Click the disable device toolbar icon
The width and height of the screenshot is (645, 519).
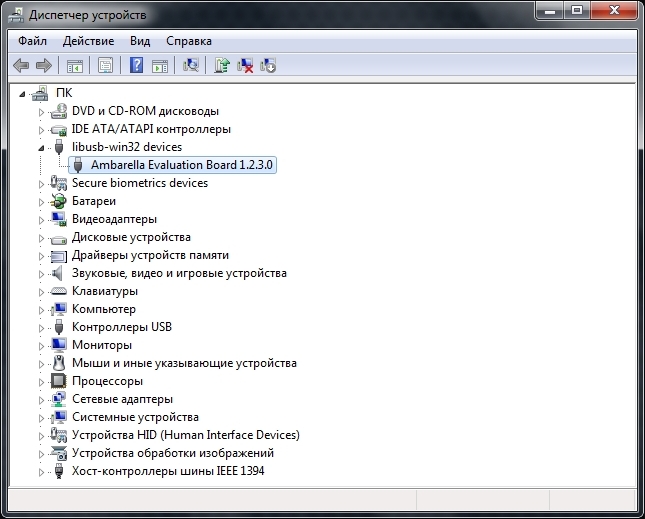[268, 66]
